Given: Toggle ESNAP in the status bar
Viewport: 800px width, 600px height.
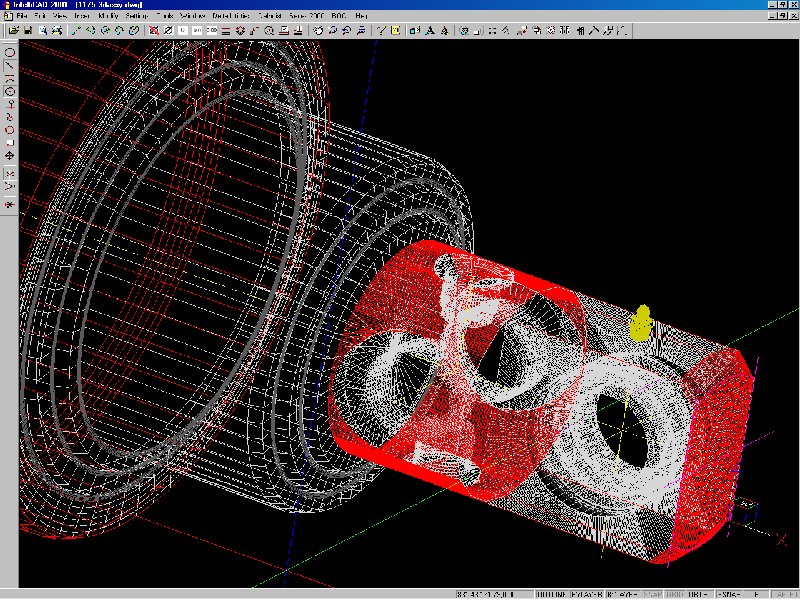Looking at the screenshot, I should [729, 594].
